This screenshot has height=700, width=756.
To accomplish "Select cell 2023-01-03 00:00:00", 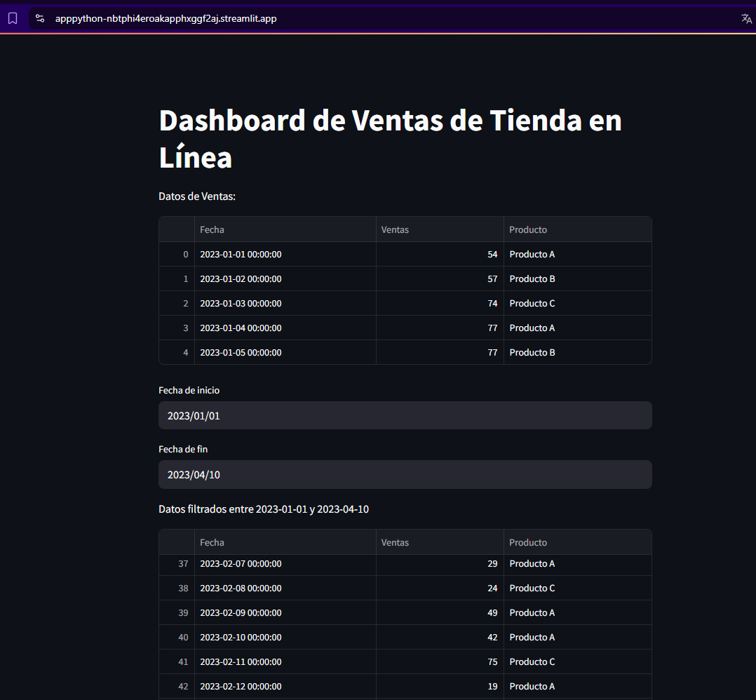I will point(285,303).
